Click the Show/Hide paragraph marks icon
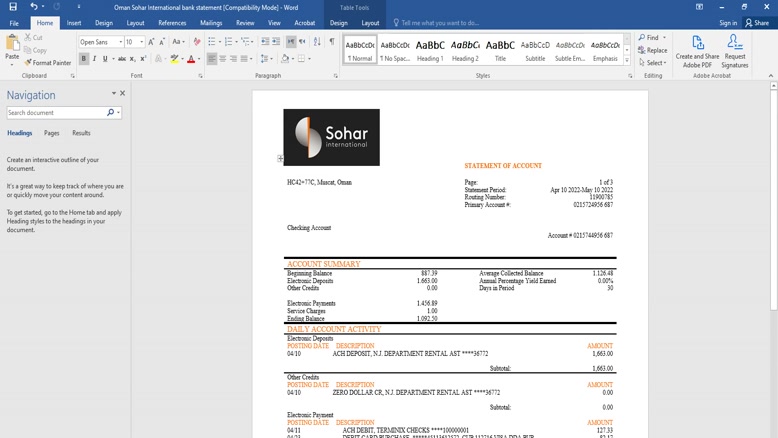Image resolution: width=778 pixels, height=438 pixels. click(x=332, y=42)
